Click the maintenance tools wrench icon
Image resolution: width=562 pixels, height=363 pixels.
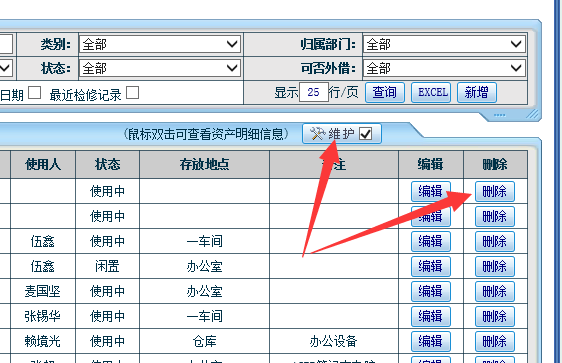tap(317, 134)
